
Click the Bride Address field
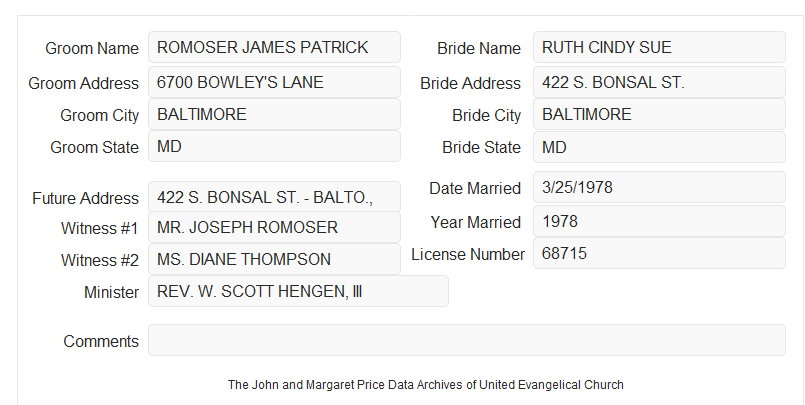click(659, 82)
